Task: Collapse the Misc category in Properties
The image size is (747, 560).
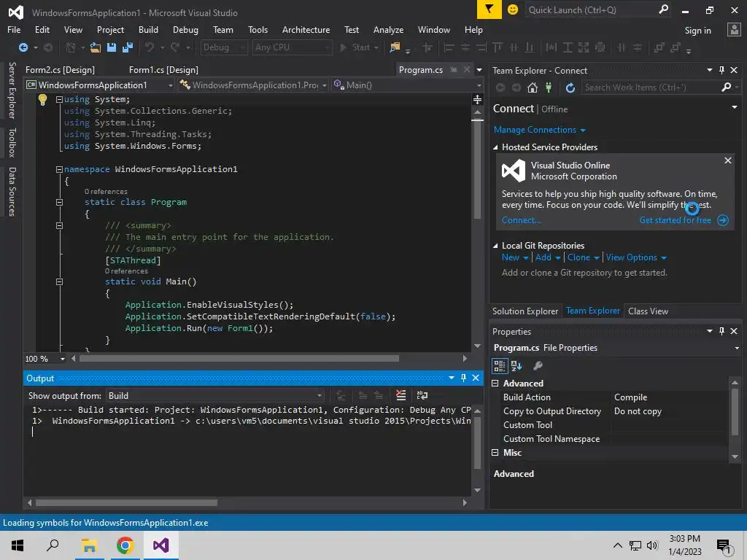Action: pyautogui.click(x=495, y=453)
